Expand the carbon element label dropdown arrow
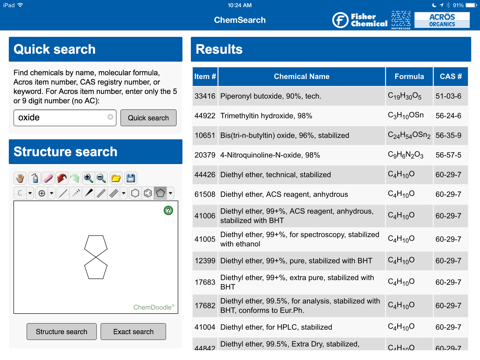 click(30, 193)
